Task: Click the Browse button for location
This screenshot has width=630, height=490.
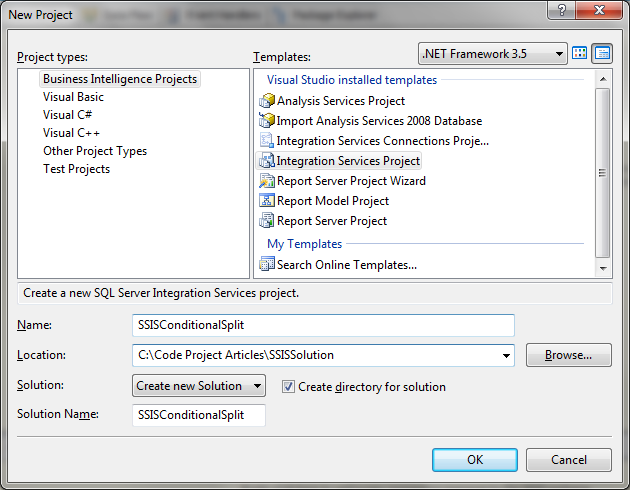Action: tap(569, 355)
